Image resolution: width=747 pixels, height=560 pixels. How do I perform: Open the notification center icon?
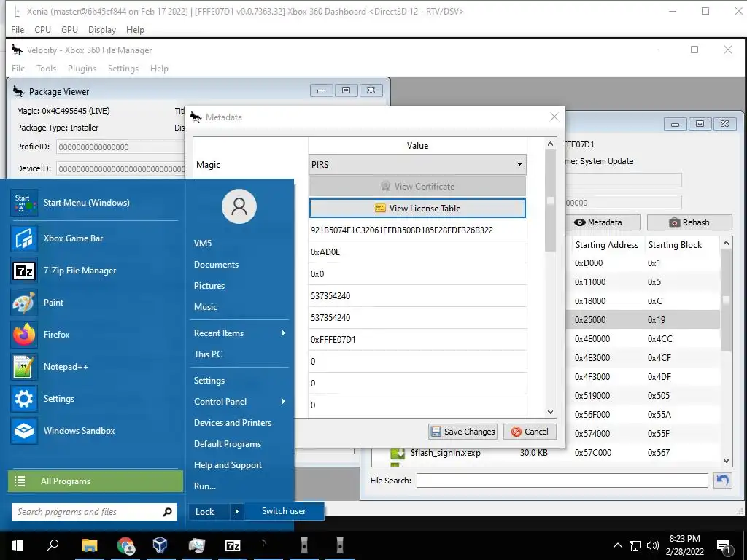724,545
